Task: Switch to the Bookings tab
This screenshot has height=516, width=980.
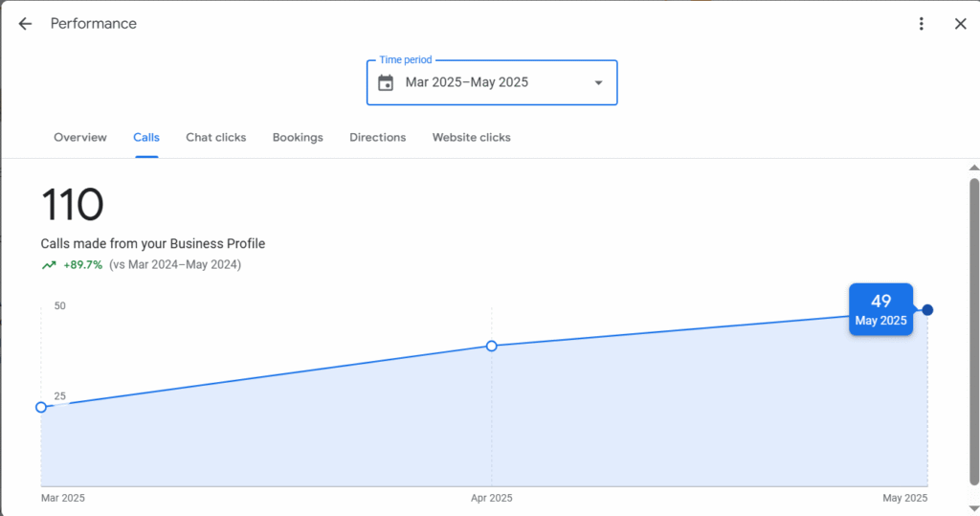Action: point(298,137)
